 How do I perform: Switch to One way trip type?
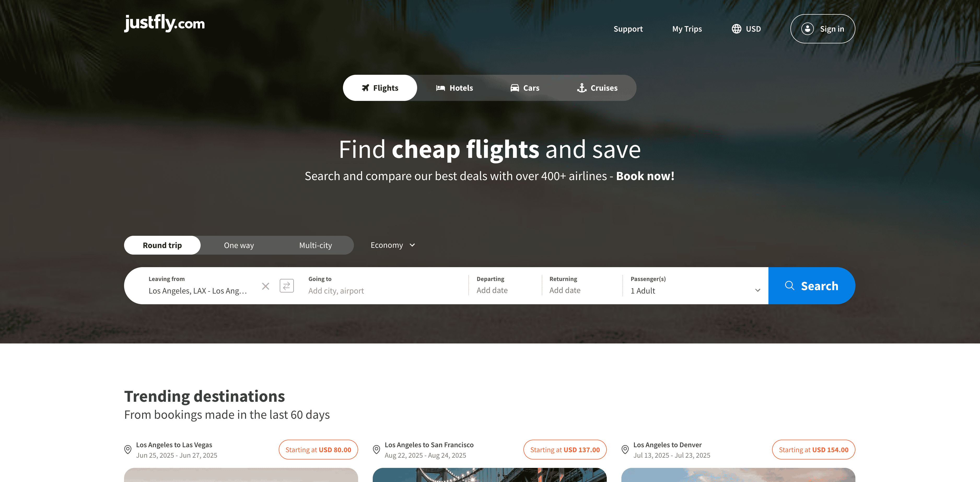pyautogui.click(x=239, y=245)
